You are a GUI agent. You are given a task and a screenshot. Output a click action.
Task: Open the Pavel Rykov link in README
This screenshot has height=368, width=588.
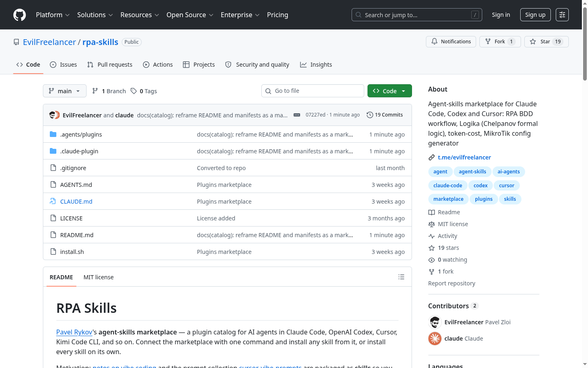pos(74,332)
